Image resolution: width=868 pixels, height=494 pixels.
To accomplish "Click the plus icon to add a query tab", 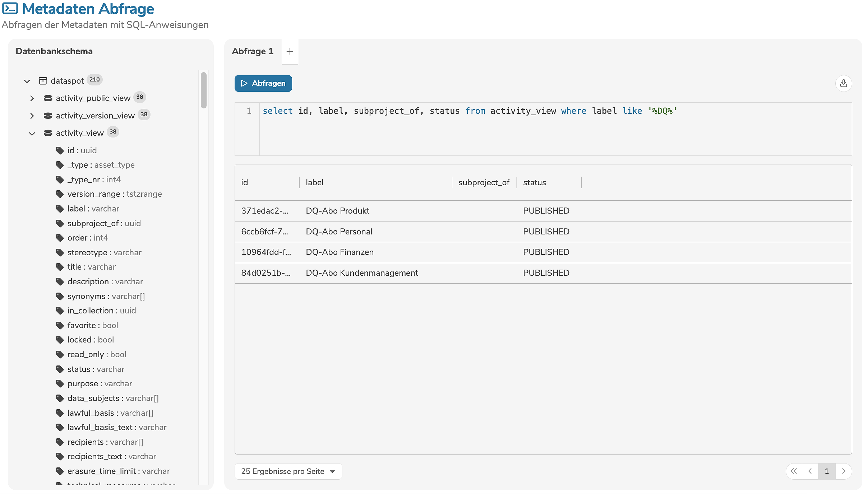I will click(x=290, y=51).
